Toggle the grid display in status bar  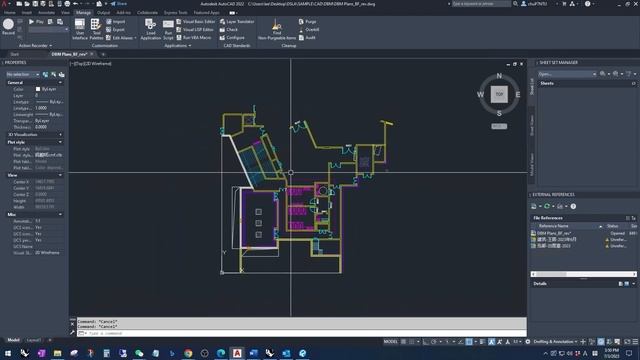[x=403, y=342]
